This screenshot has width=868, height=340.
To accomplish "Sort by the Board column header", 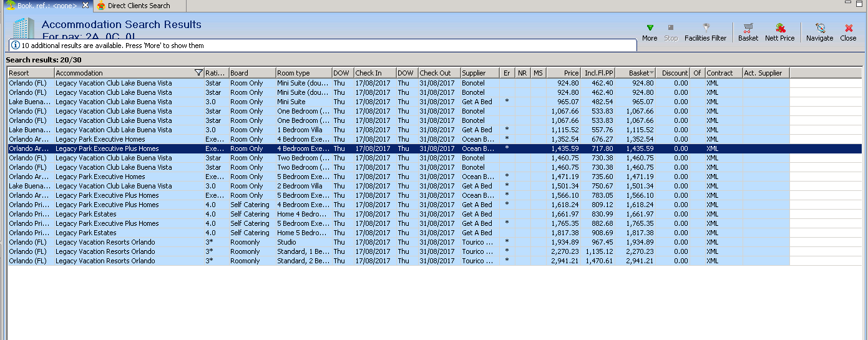I will [x=252, y=73].
